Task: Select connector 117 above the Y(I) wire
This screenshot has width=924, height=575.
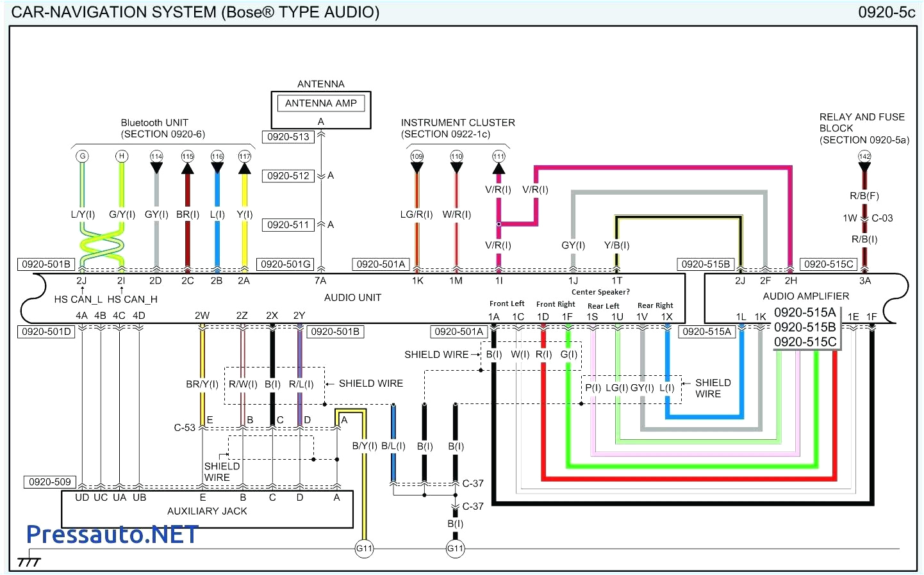Action: pos(244,156)
